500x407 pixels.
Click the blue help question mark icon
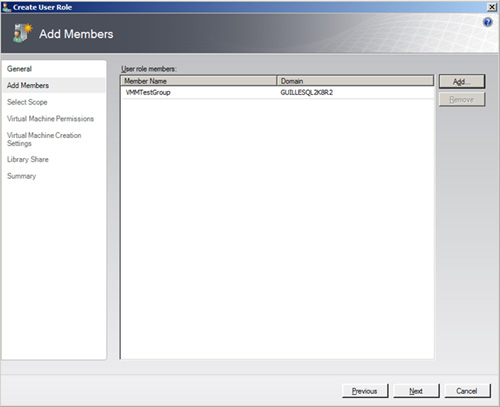(x=487, y=22)
